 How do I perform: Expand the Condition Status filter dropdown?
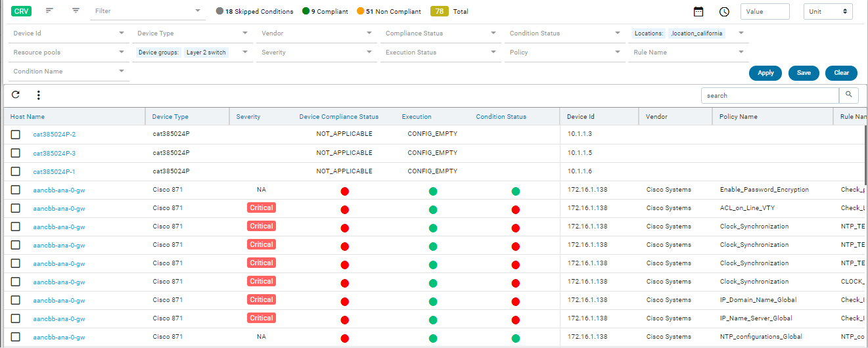(618, 33)
